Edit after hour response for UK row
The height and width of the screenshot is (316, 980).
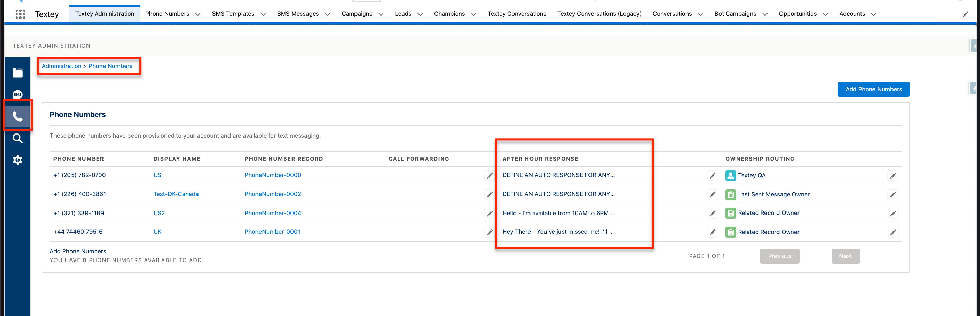(713, 232)
